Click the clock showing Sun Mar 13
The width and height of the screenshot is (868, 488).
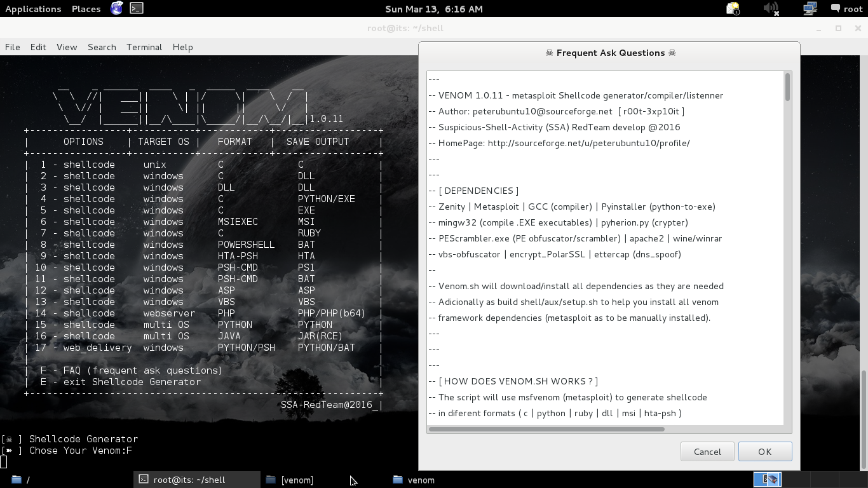click(434, 8)
